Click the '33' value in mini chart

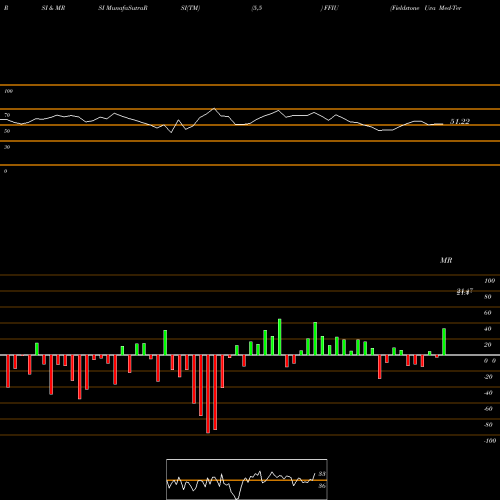[322, 474]
